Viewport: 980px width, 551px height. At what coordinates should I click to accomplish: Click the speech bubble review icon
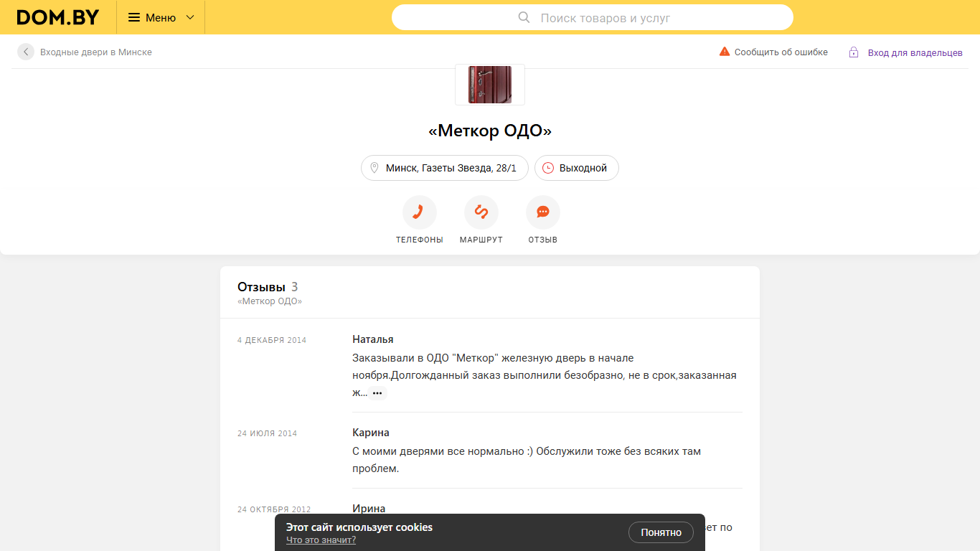pyautogui.click(x=543, y=212)
